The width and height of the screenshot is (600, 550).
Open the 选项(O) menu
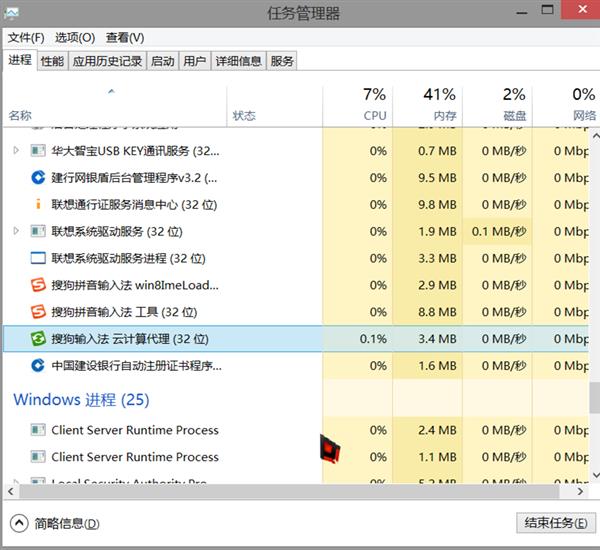click(75, 38)
